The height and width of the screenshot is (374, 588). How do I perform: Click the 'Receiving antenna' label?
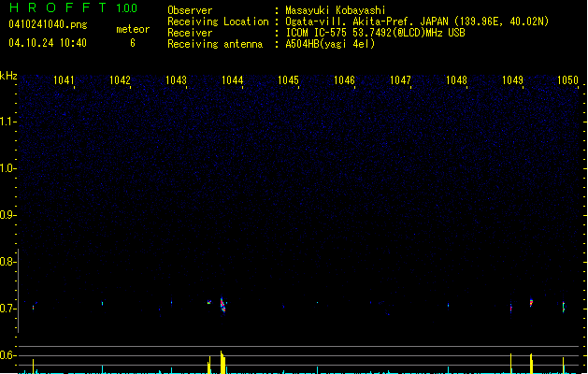click(x=215, y=44)
